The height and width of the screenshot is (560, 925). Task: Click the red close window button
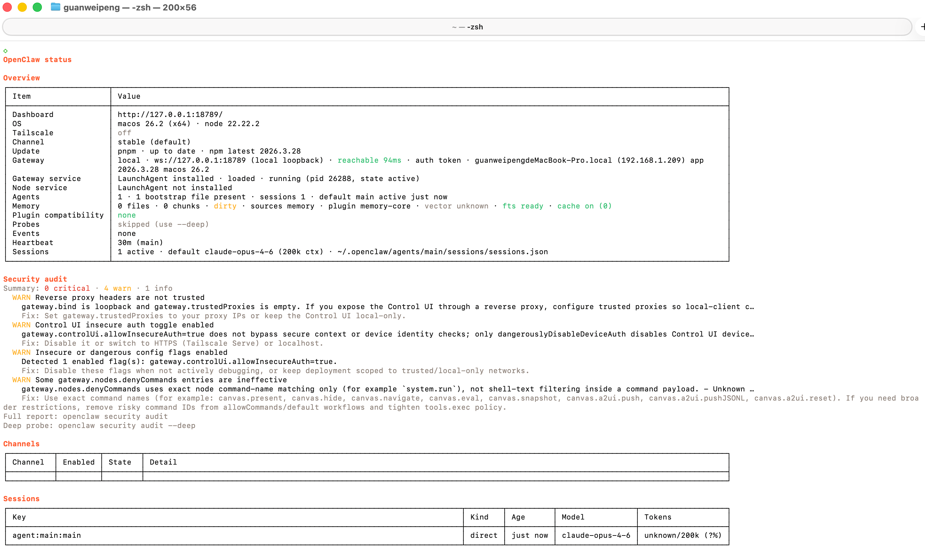[8, 7]
